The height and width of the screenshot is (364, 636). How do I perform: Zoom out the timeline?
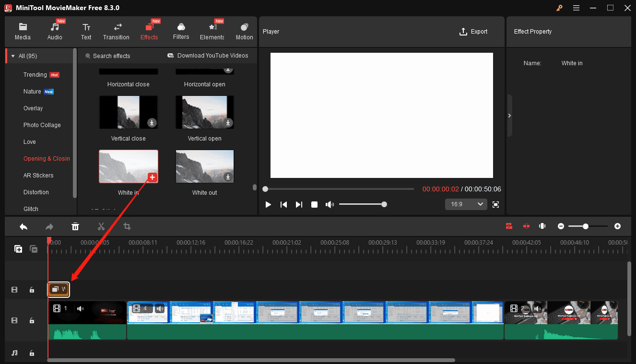click(561, 226)
